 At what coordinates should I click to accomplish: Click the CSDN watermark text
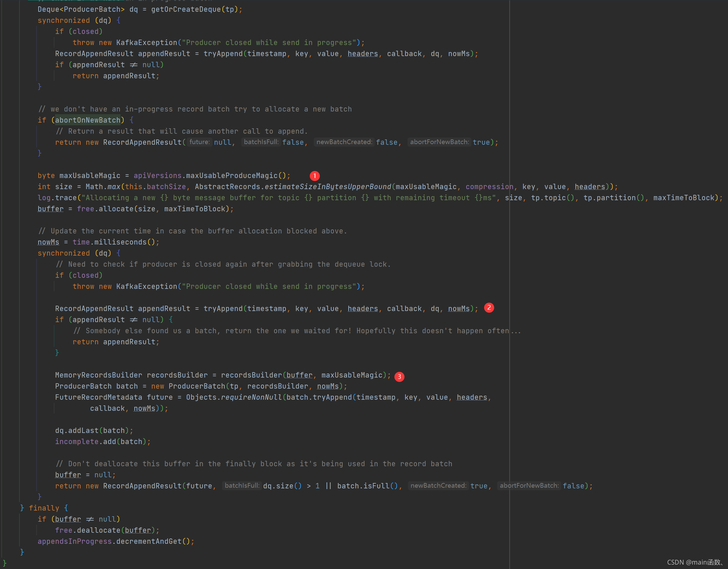coord(694,562)
